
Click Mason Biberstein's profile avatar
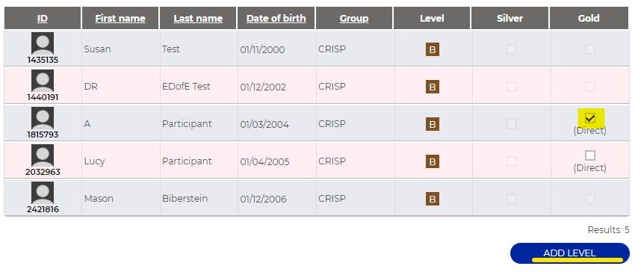tap(43, 193)
